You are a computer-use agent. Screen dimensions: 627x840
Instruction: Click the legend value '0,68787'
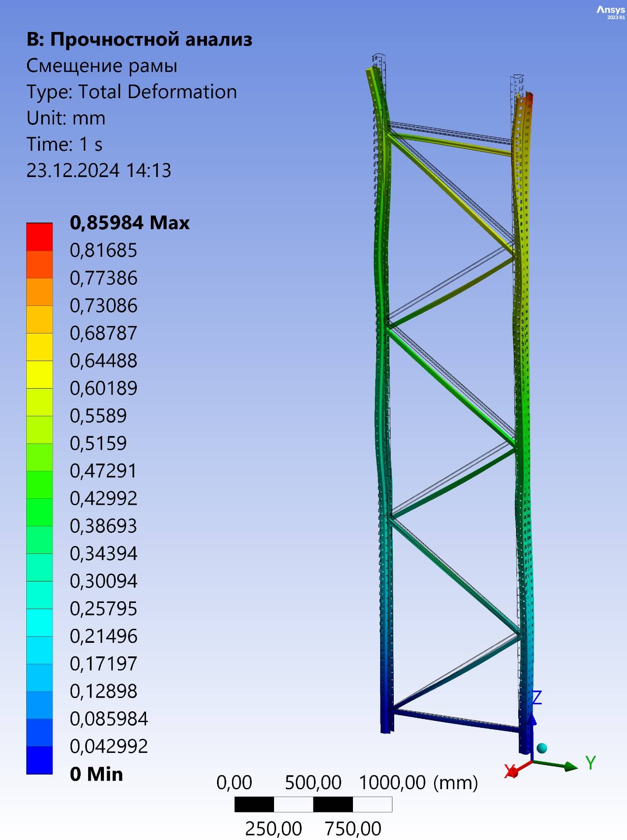pos(103,333)
